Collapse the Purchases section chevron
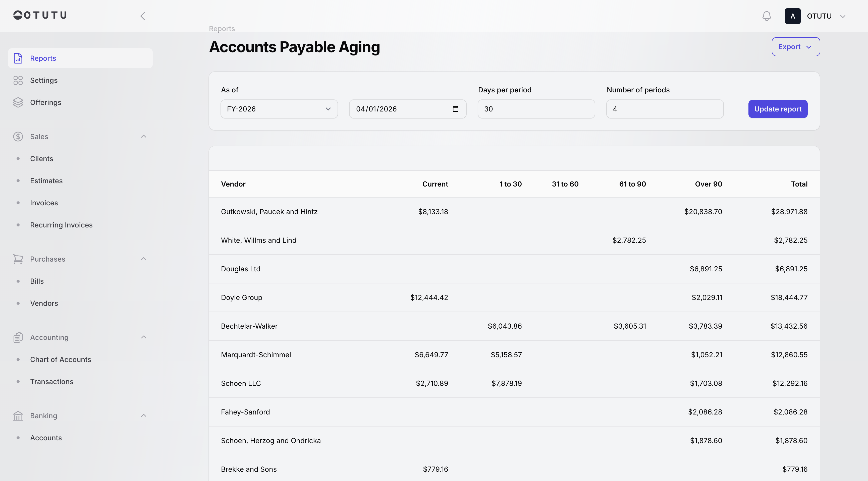The image size is (868, 481). click(x=144, y=259)
